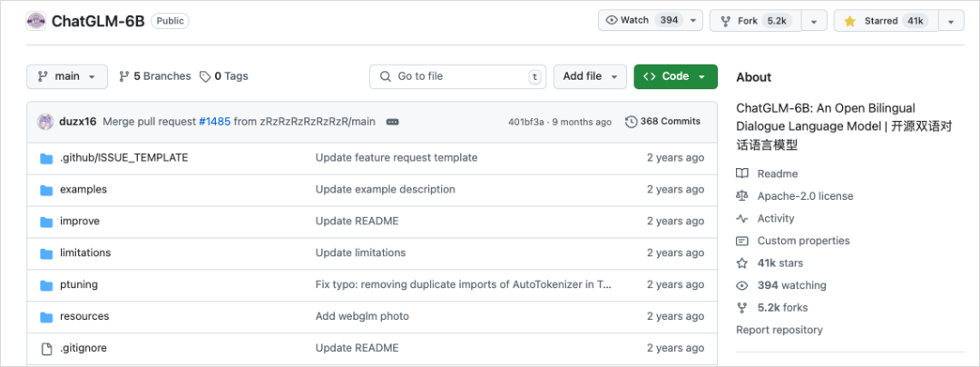Viewport: 980px width, 367px height.
Task: Open Readme via book icon
Action: click(x=742, y=174)
